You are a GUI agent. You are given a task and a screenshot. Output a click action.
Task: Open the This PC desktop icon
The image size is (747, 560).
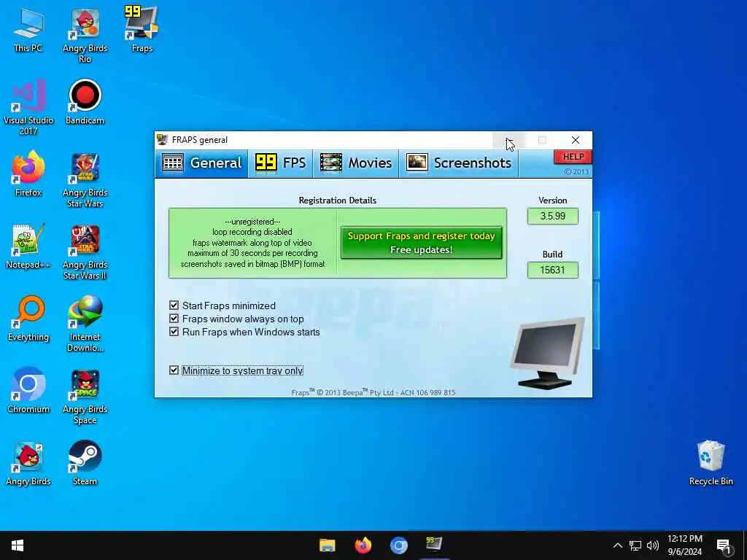[x=28, y=31]
